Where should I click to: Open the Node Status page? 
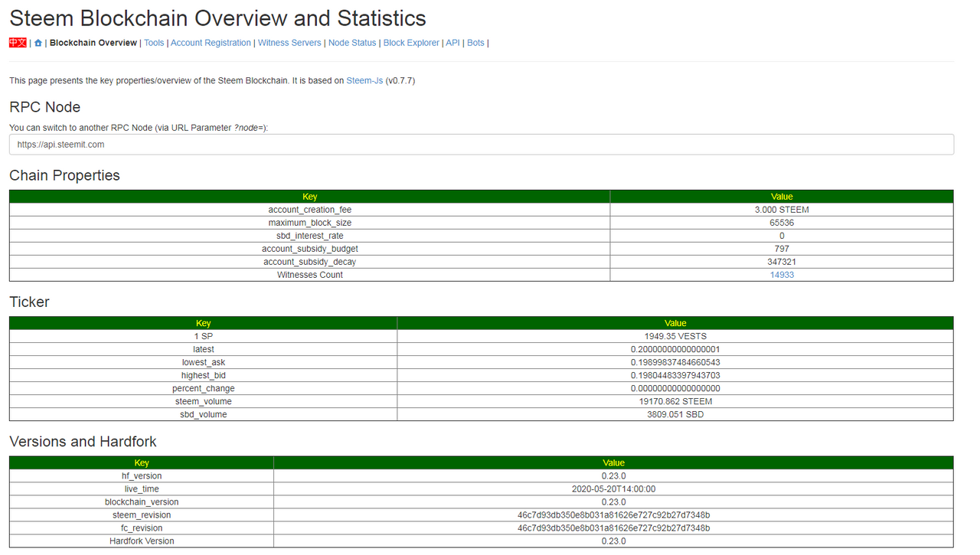click(x=352, y=43)
